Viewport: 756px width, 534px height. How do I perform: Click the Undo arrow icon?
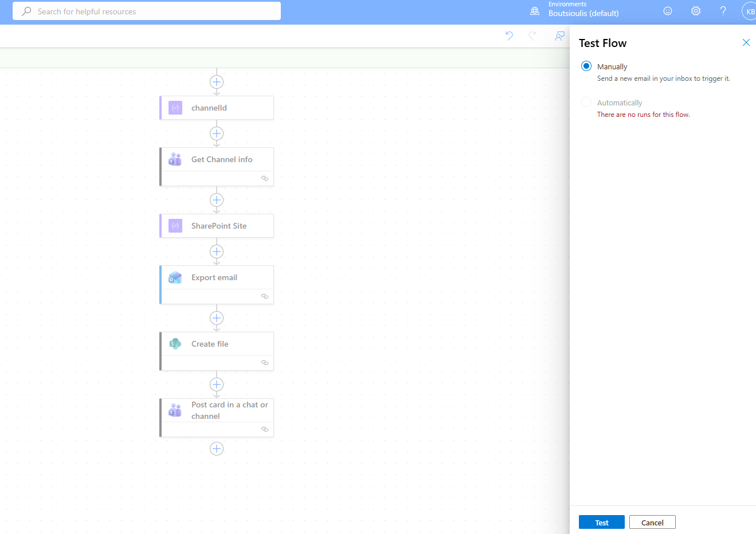coord(509,36)
